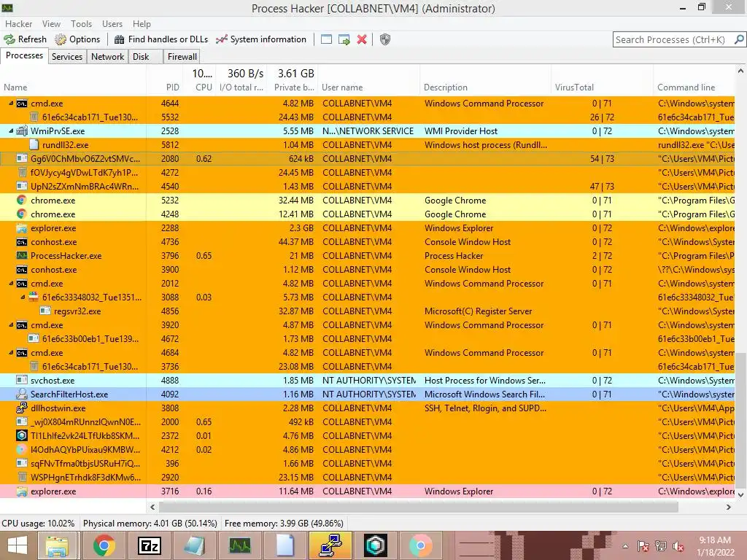Click the VirusTotal 54 | 73 value
Image resolution: width=747 pixels, height=560 pixels.
click(602, 158)
